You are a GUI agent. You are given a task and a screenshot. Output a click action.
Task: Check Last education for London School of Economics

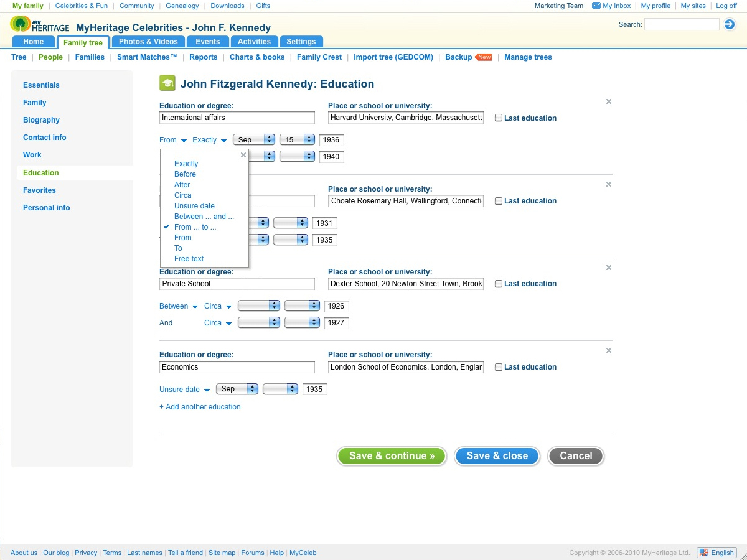click(499, 367)
